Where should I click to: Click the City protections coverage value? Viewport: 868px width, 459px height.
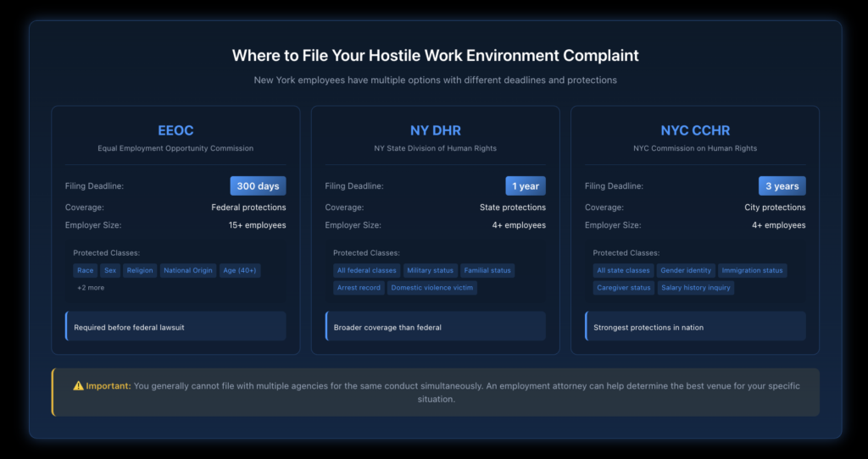(x=775, y=207)
